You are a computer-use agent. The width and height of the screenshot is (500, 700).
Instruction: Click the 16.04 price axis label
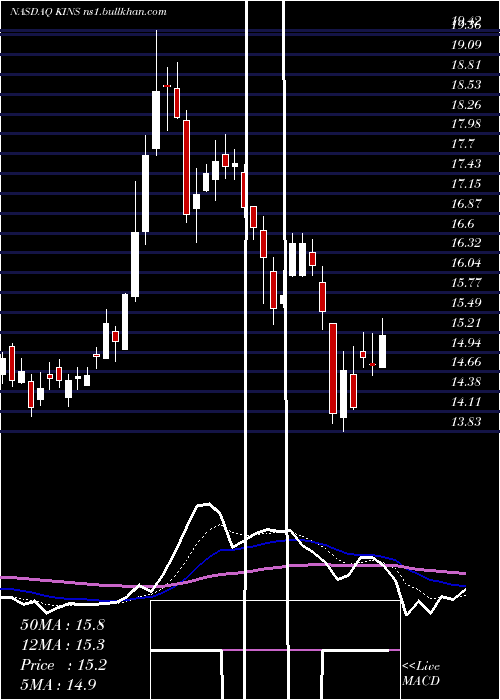point(466,262)
